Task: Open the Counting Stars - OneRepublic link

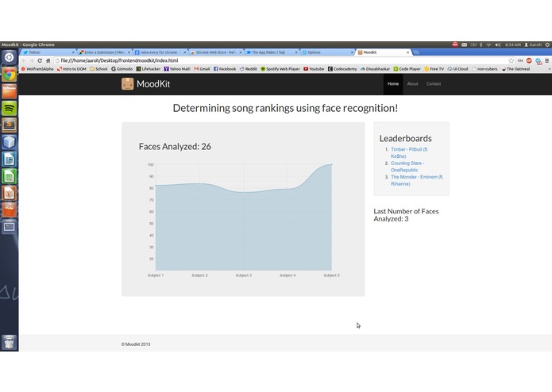Action: point(407,167)
